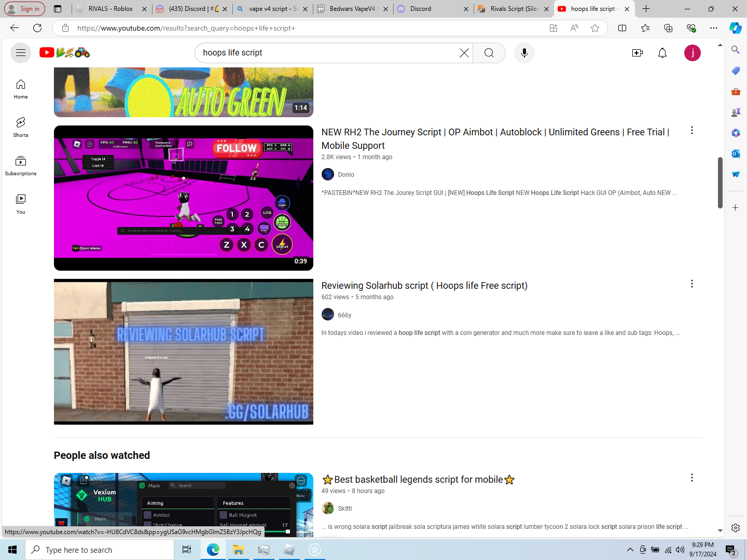Toggle split screen in Edge
This screenshot has height=560, width=747.
pyautogui.click(x=622, y=28)
